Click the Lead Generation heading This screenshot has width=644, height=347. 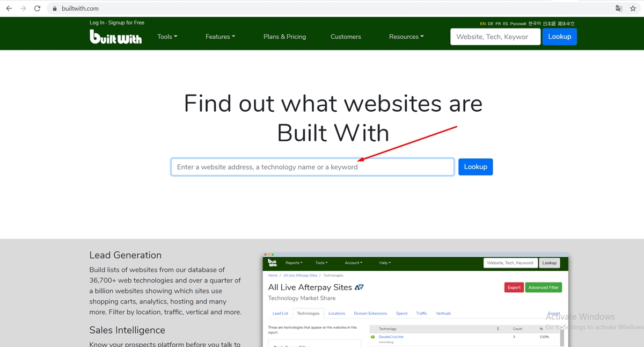tap(126, 255)
